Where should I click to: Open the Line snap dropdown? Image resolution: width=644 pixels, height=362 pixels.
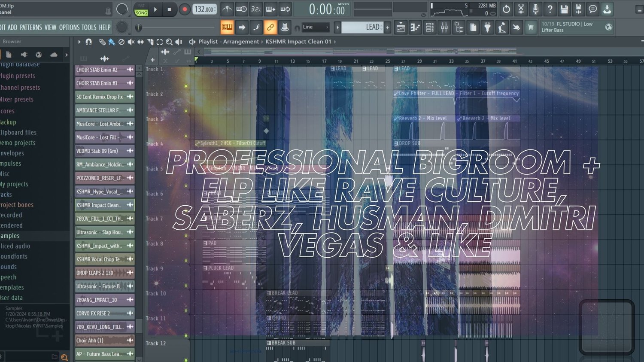point(316,27)
